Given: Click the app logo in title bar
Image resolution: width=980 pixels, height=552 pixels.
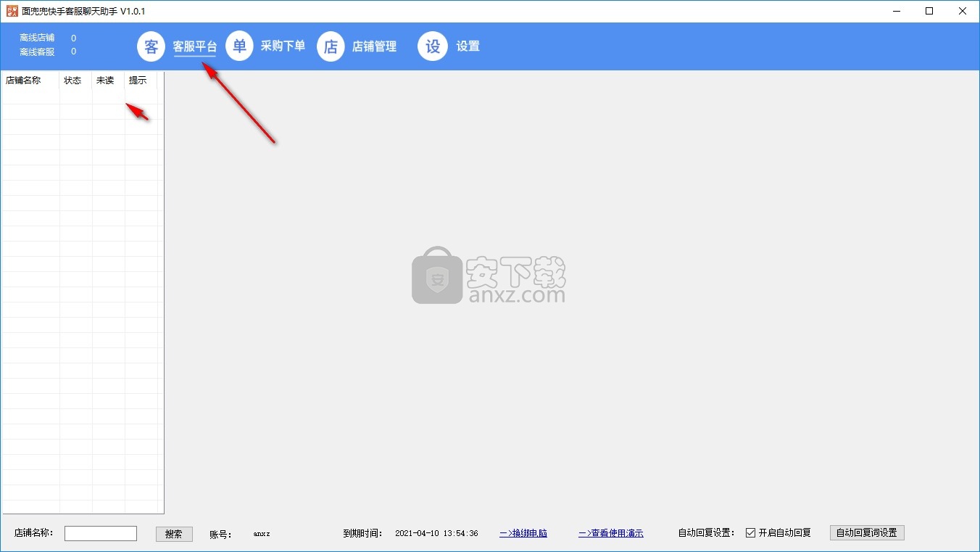Looking at the screenshot, I should [12, 11].
